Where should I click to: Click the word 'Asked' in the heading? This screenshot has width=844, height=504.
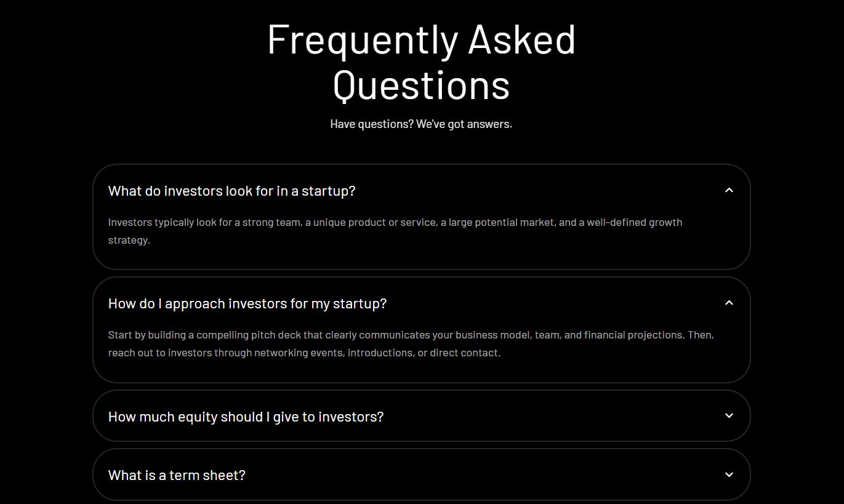pos(521,41)
